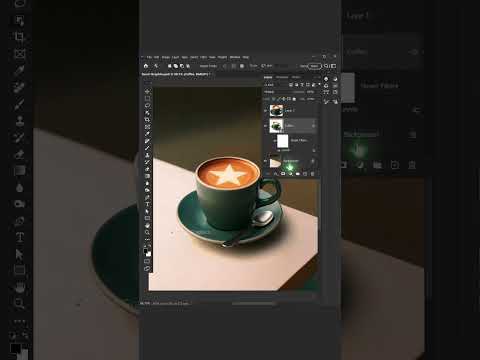
Task: Select the Zoom tool
Action: [147, 233]
